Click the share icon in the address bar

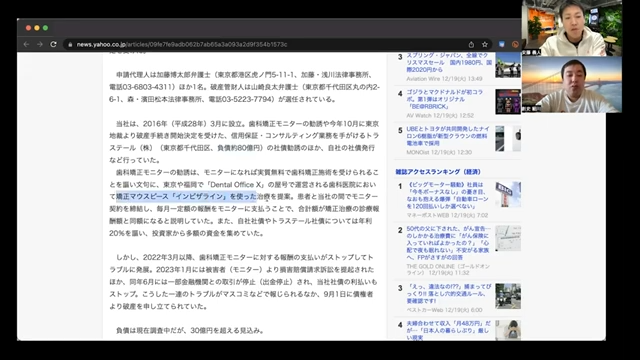471,44
